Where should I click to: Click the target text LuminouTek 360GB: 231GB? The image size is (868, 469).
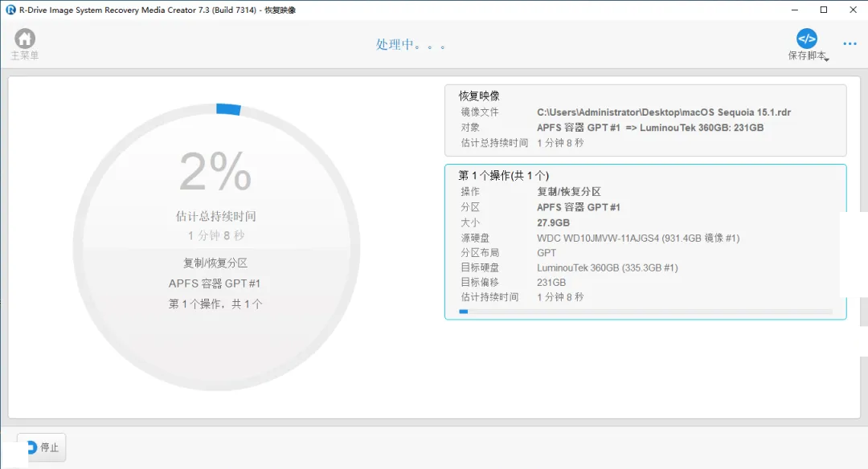click(x=702, y=128)
